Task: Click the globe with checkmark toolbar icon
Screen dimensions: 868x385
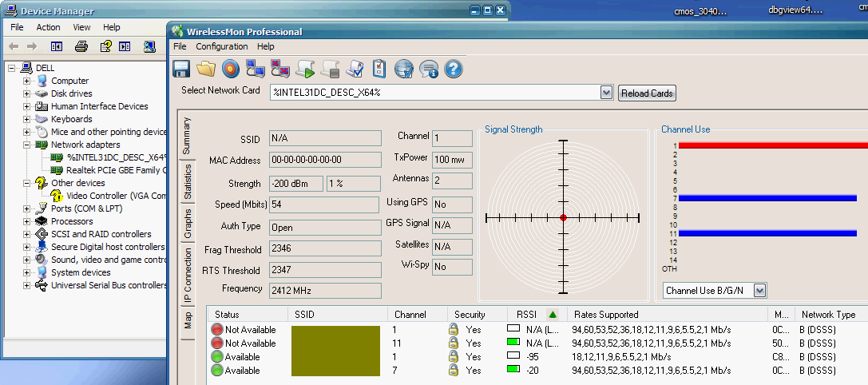Action: tap(404, 69)
